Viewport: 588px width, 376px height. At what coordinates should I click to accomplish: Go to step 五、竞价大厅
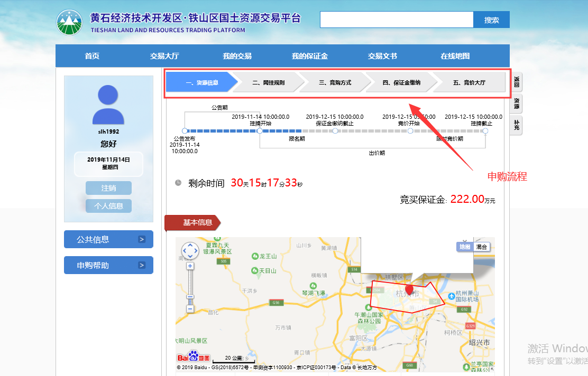pos(468,82)
